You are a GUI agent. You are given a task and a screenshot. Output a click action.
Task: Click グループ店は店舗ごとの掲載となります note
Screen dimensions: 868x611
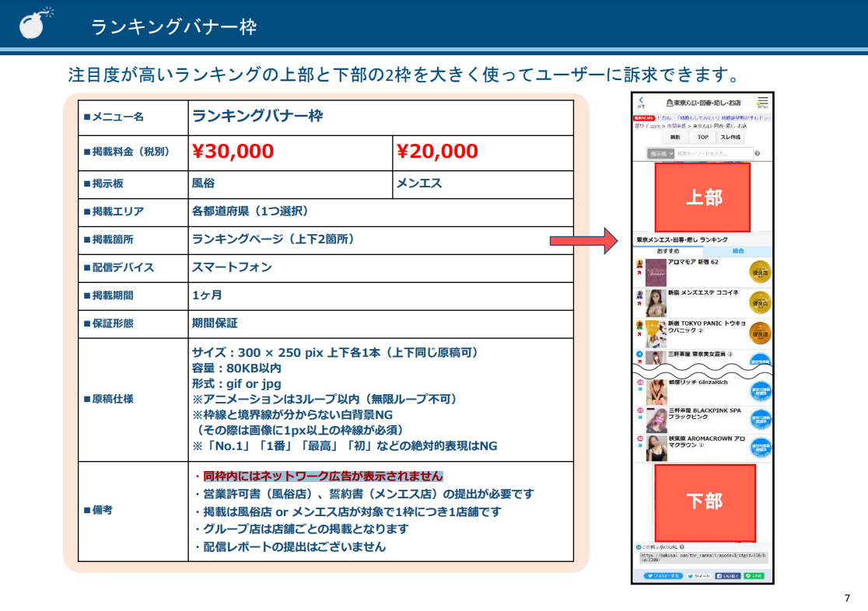(x=302, y=529)
